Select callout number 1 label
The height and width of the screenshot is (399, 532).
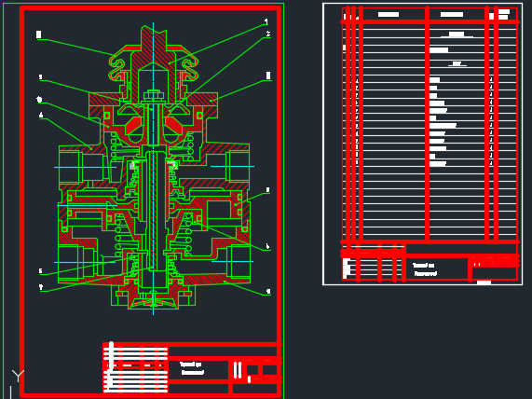[x=266, y=22]
